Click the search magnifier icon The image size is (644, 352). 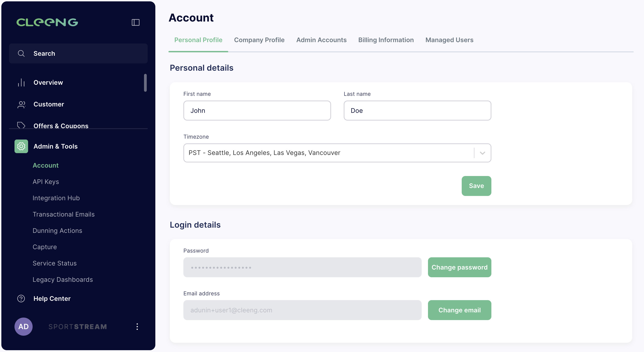tap(21, 53)
